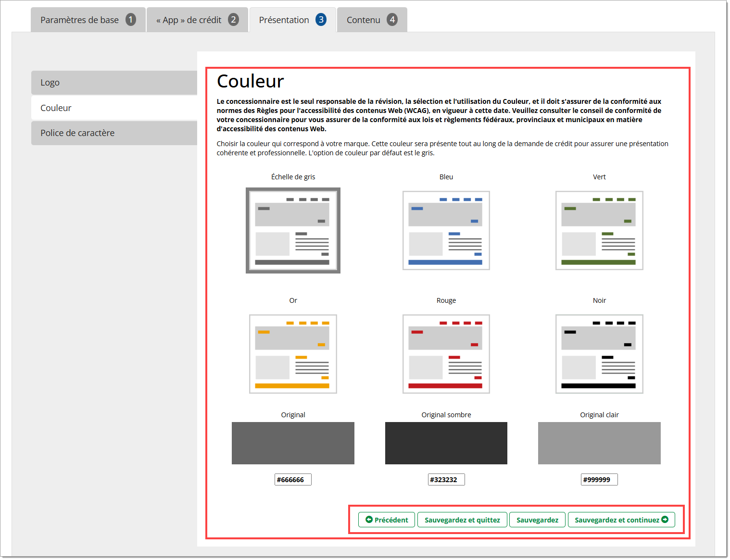
Task: Open Police de caractère sidebar section
Action: tap(114, 133)
